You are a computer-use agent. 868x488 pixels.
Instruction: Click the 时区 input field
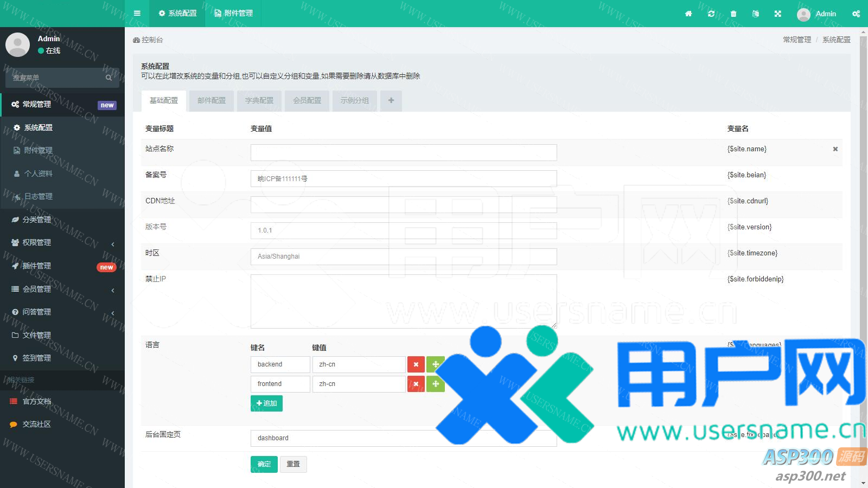tap(404, 256)
